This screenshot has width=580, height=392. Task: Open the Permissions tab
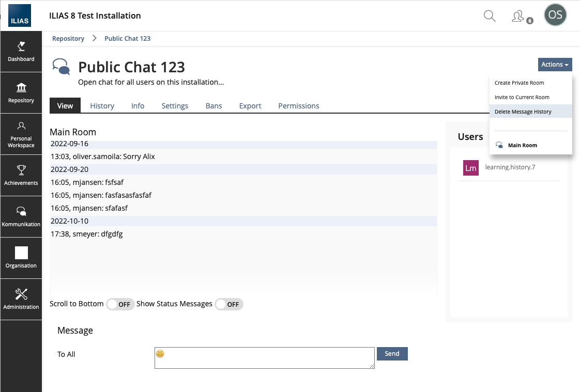click(x=298, y=106)
